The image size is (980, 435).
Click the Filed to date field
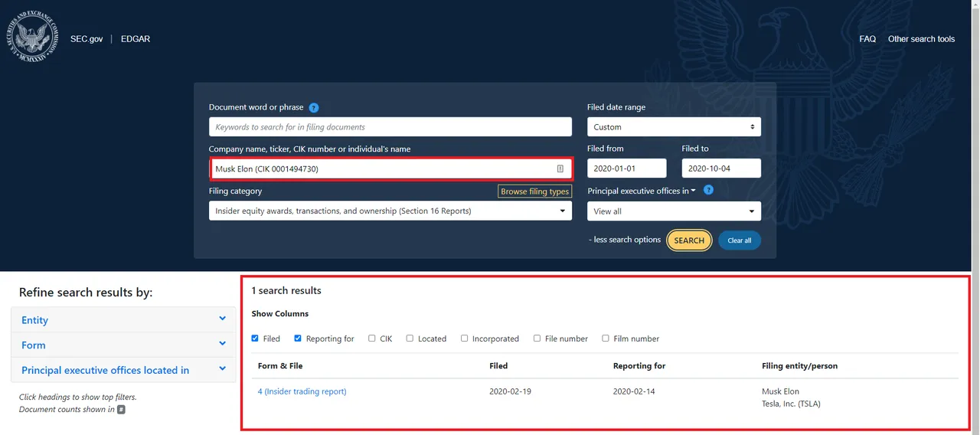click(721, 168)
